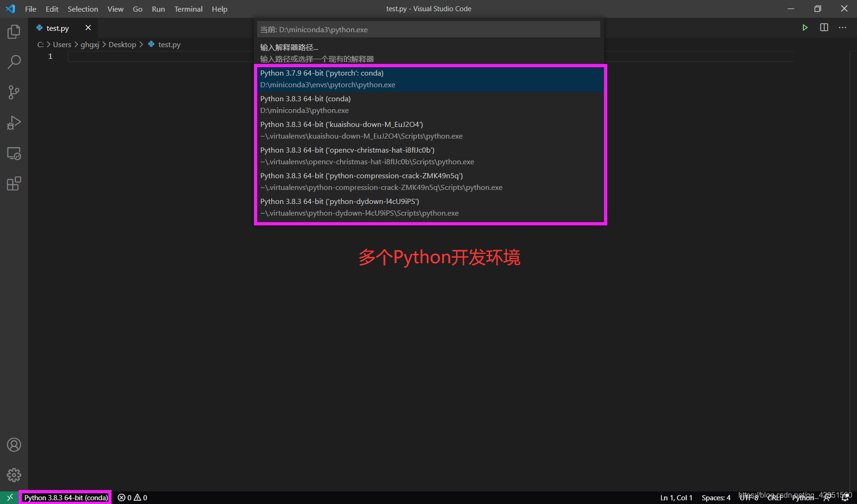Click the Python 3.8.3 interpreter status item
This screenshot has height=504, width=857.
(x=66, y=497)
